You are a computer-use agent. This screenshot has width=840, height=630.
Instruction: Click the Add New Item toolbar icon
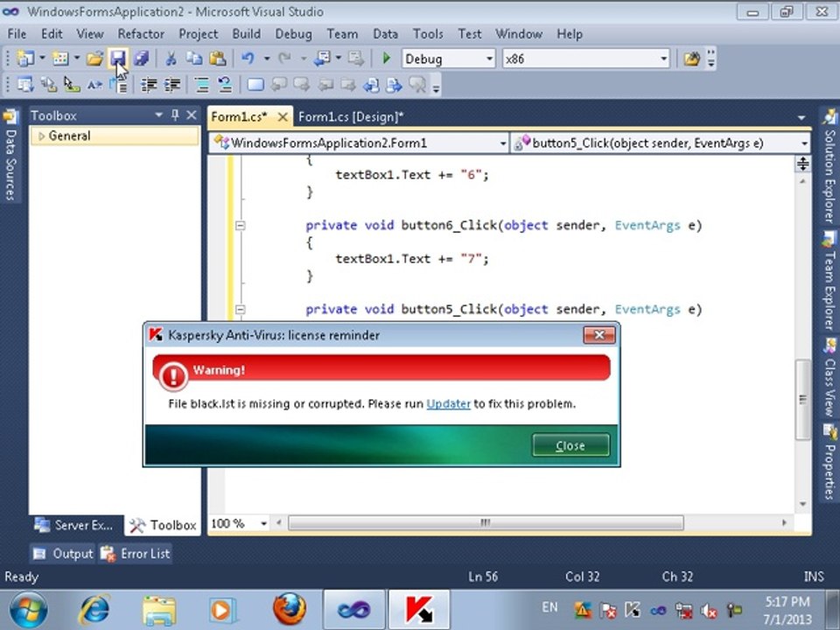[60, 59]
